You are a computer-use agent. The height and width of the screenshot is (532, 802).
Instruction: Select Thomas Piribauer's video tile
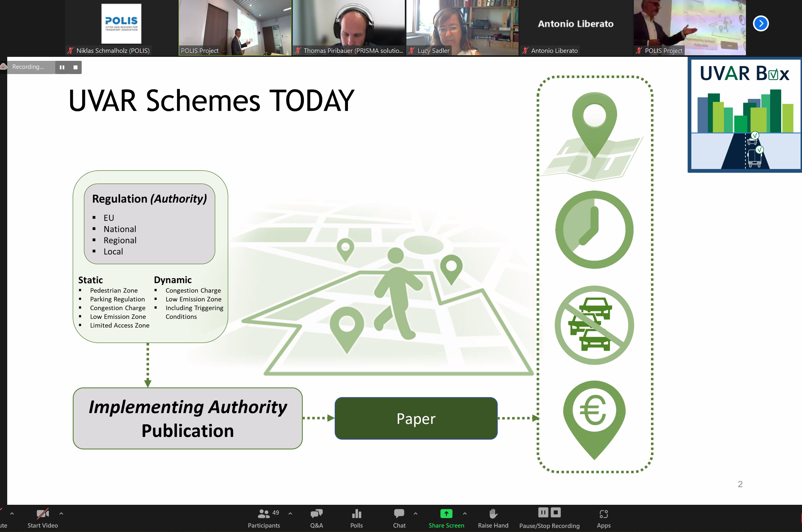[349, 27]
